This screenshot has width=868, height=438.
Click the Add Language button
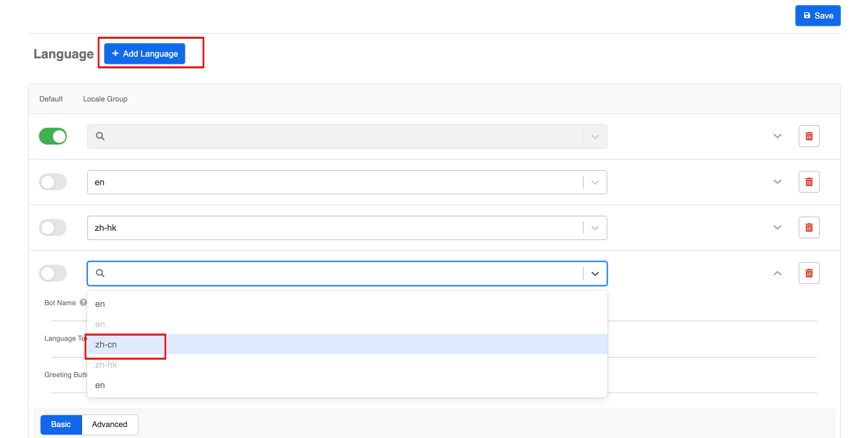tap(145, 54)
